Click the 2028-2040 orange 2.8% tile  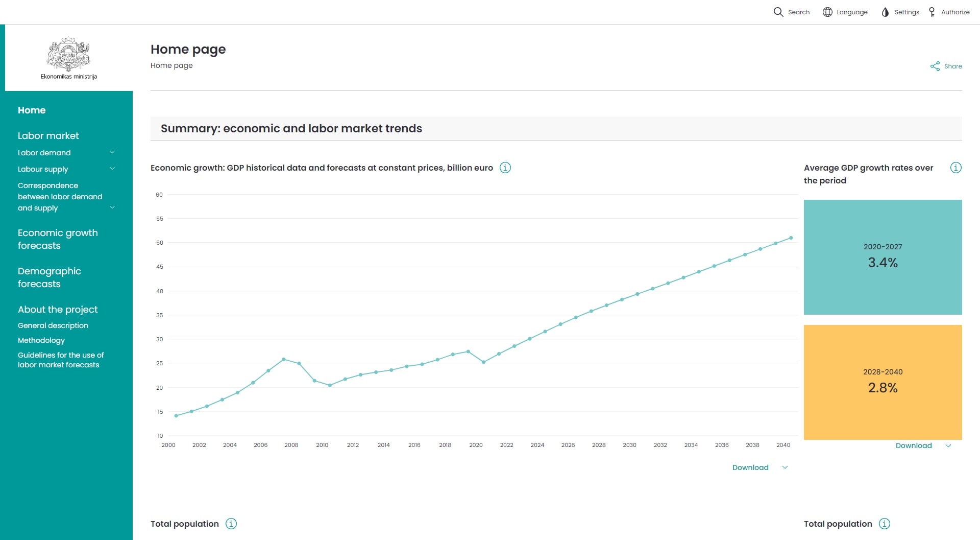(x=883, y=382)
